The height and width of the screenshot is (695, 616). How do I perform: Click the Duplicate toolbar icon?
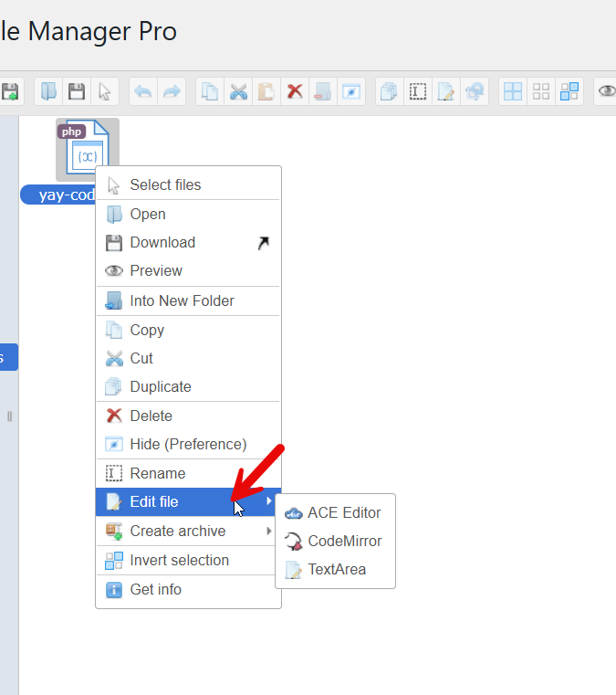tap(390, 91)
